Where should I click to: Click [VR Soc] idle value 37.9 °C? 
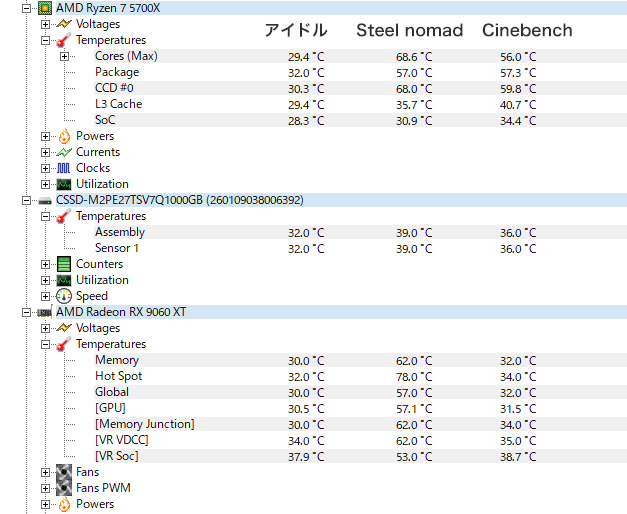(x=306, y=457)
